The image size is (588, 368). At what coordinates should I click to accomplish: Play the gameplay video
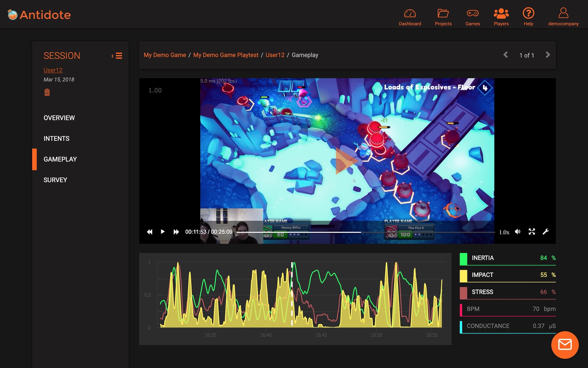click(x=163, y=232)
